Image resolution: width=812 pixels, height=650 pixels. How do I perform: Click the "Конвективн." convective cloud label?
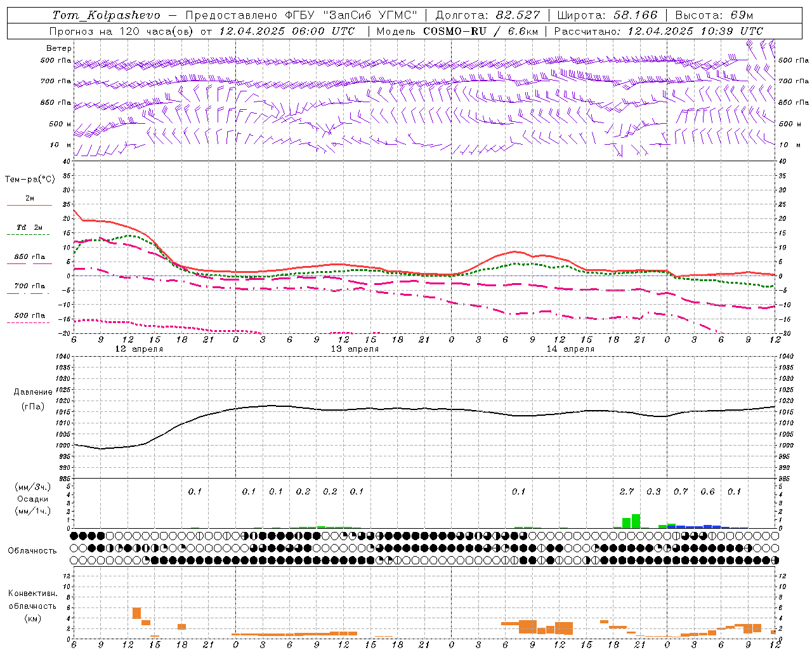(32, 593)
